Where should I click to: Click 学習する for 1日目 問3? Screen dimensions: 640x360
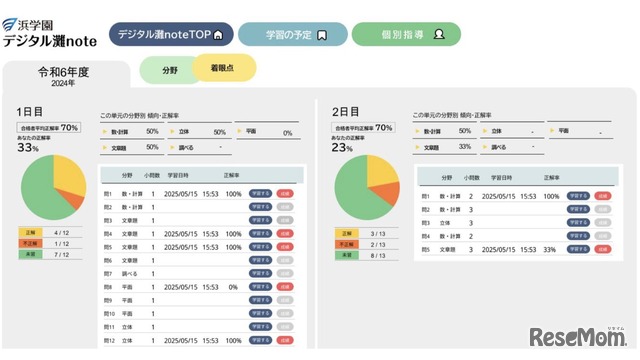coord(260,220)
